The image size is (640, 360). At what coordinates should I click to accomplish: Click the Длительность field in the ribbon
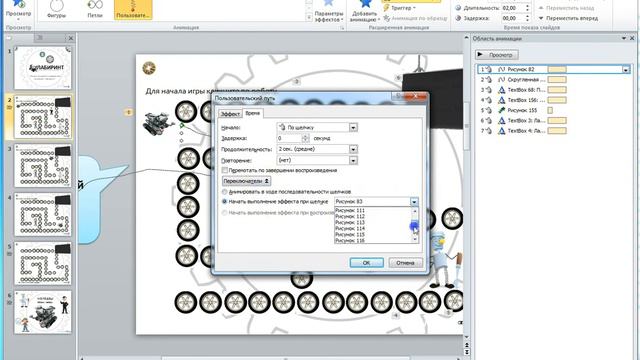coord(512,8)
